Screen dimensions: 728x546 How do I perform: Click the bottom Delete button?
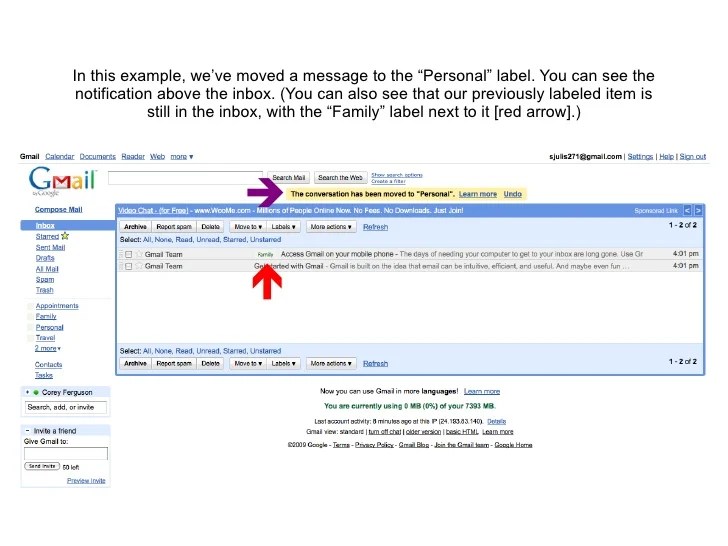coord(210,364)
